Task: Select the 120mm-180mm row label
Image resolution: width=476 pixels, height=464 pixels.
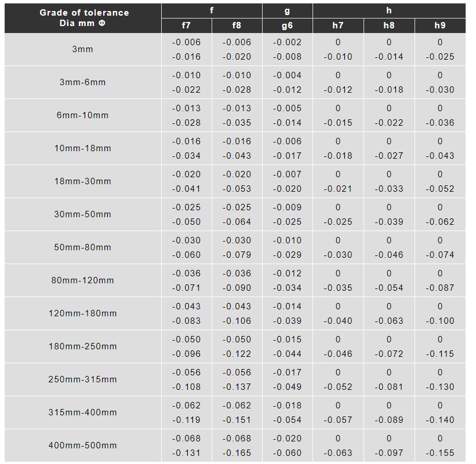Action: pyautogui.click(x=83, y=313)
